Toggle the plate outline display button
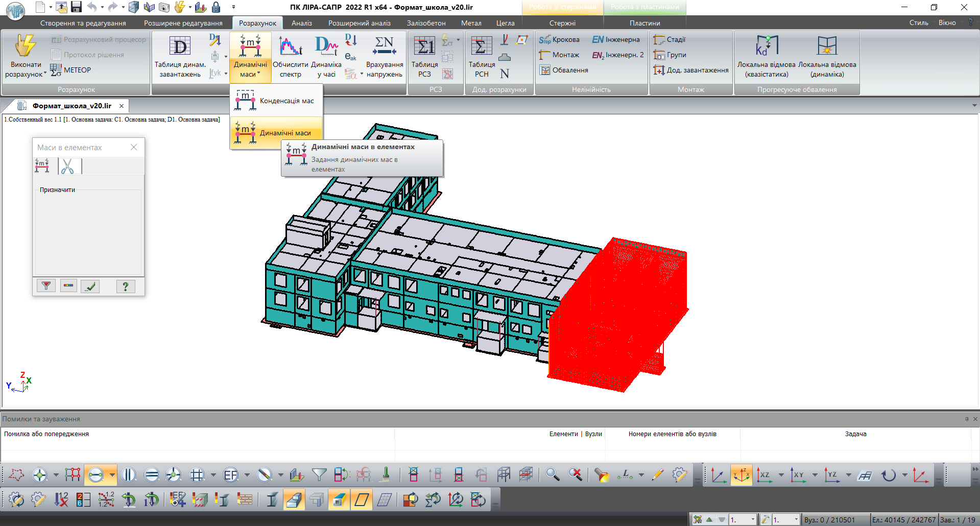Image resolution: width=980 pixels, height=526 pixels. (361, 499)
